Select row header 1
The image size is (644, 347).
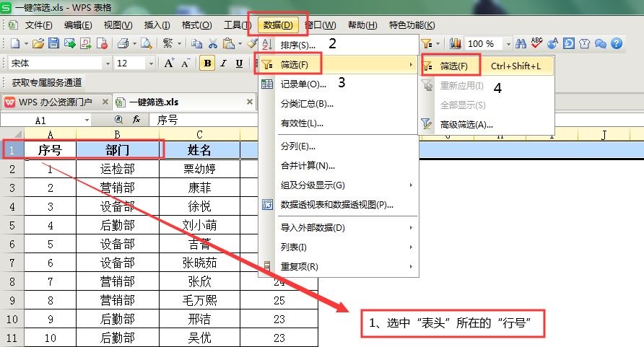click(12, 150)
